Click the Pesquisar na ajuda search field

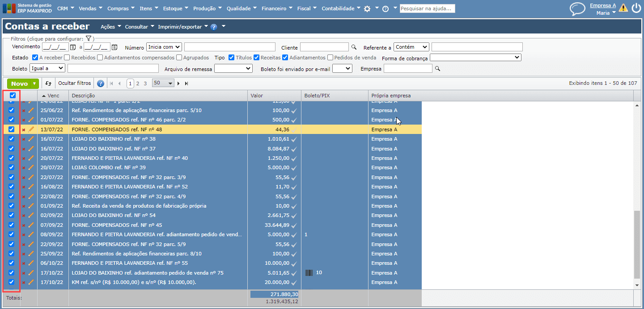coord(427,8)
